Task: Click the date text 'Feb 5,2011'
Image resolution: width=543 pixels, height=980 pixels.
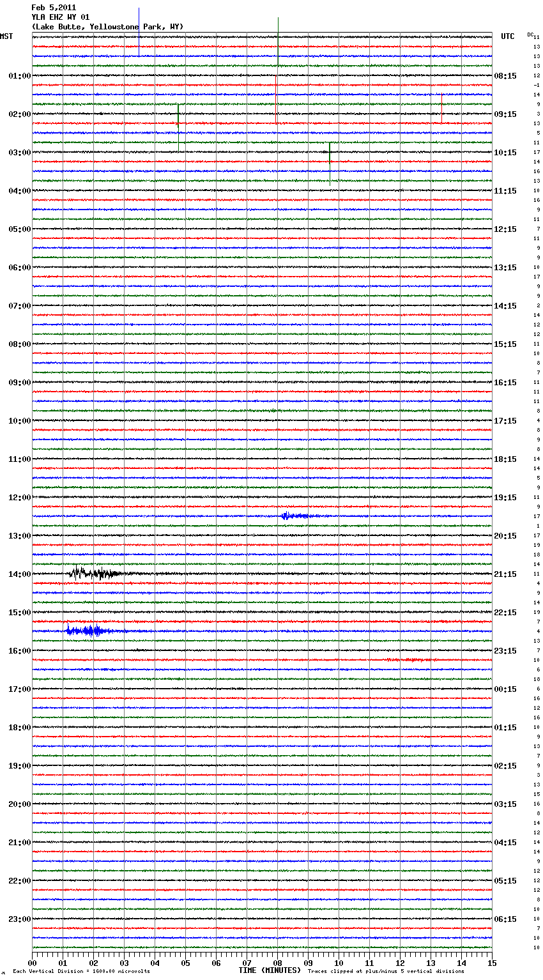Action: (x=54, y=8)
